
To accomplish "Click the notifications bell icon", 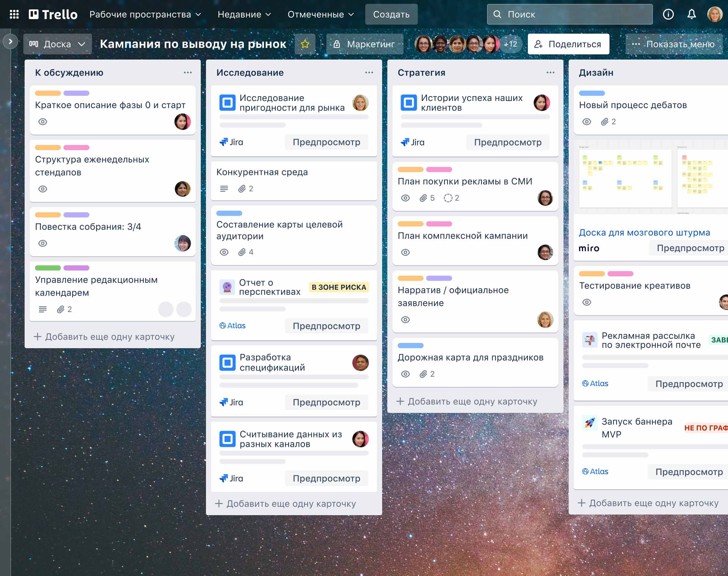I will [691, 14].
